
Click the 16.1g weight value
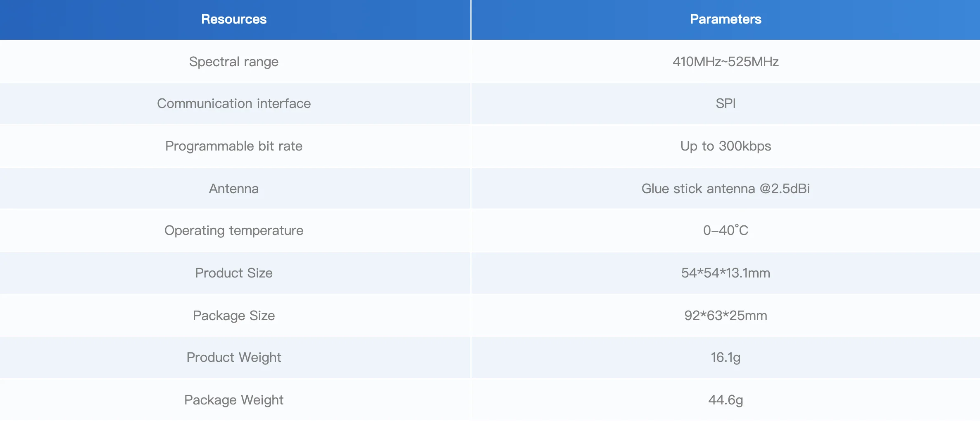tap(725, 357)
